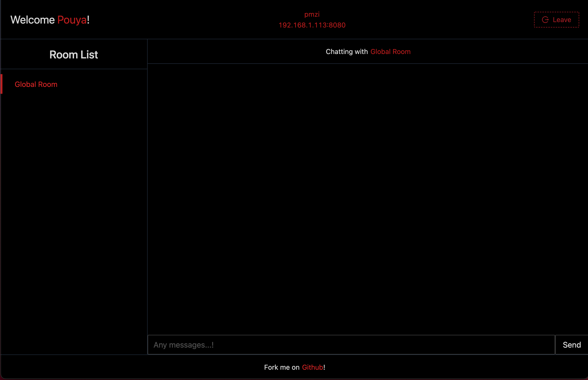This screenshot has width=588, height=380.
Task: Send the message with Send button
Action: click(x=572, y=344)
